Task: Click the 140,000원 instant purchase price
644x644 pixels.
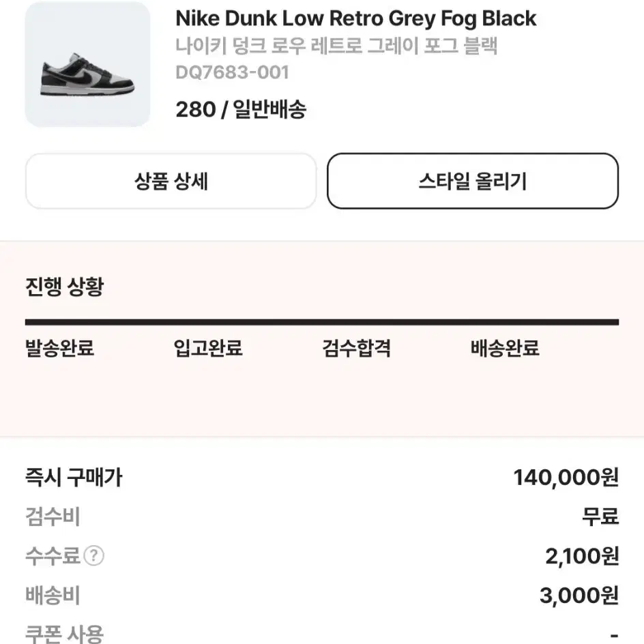Action: pyautogui.click(x=566, y=478)
